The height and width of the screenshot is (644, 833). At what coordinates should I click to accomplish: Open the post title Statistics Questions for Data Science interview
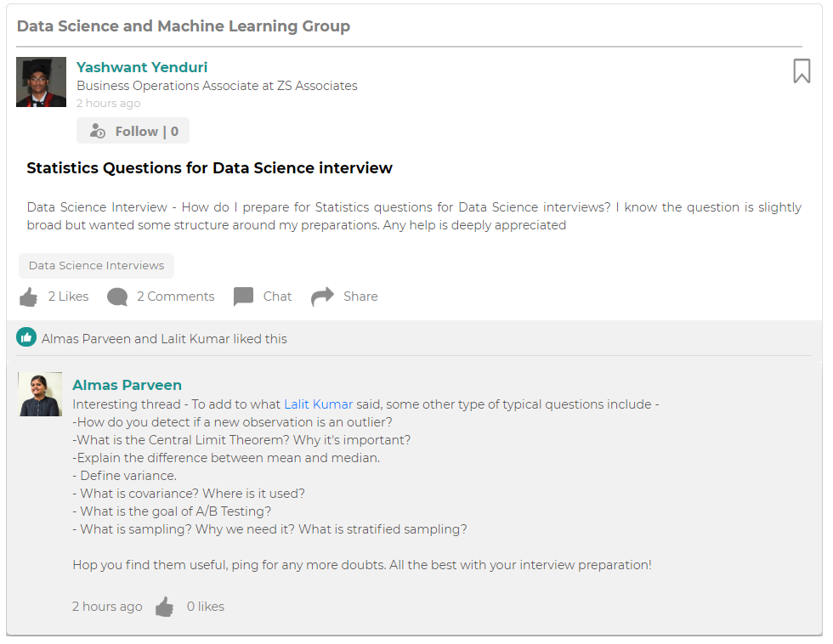click(x=209, y=168)
